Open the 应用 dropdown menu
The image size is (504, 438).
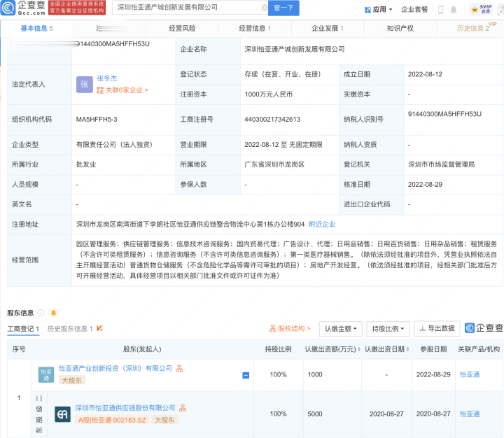[x=379, y=10]
